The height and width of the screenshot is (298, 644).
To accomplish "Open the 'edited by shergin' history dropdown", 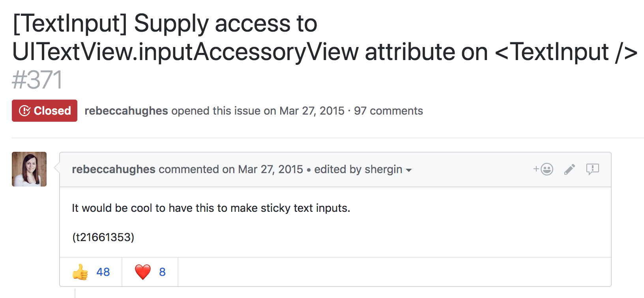I will (x=358, y=169).
